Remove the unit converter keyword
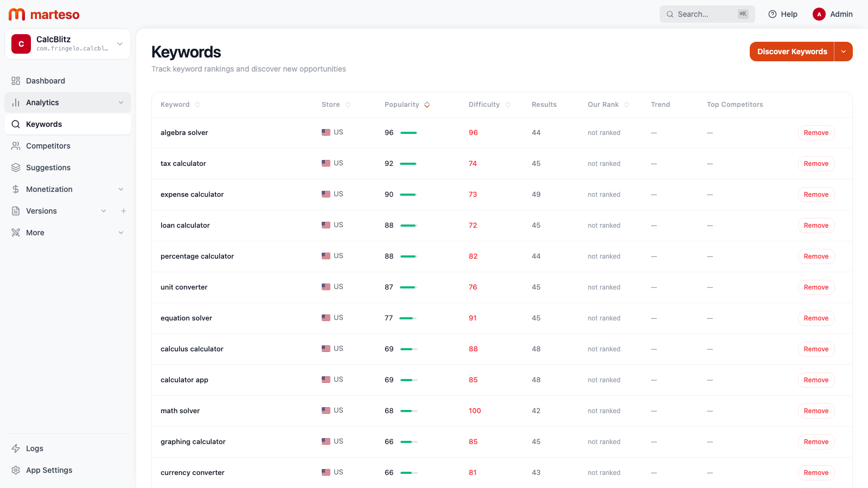The image size is (868, 488). pyautogui.click(x=816, y=287)
